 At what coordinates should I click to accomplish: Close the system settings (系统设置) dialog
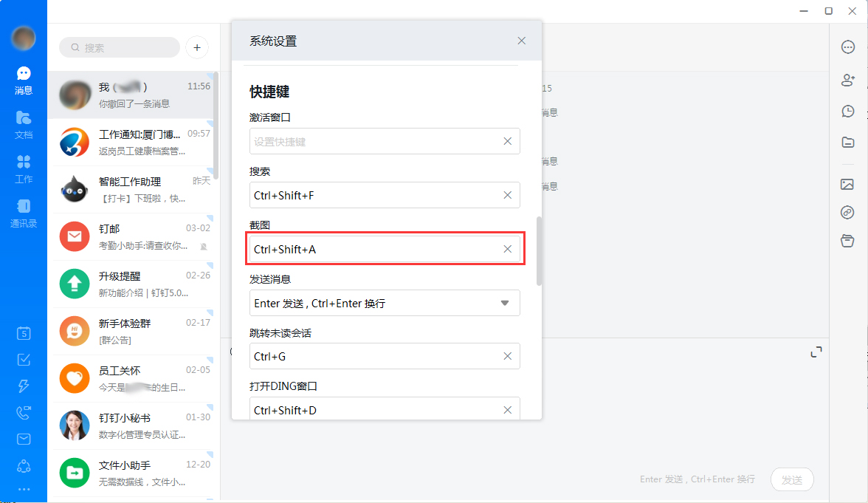522,41
